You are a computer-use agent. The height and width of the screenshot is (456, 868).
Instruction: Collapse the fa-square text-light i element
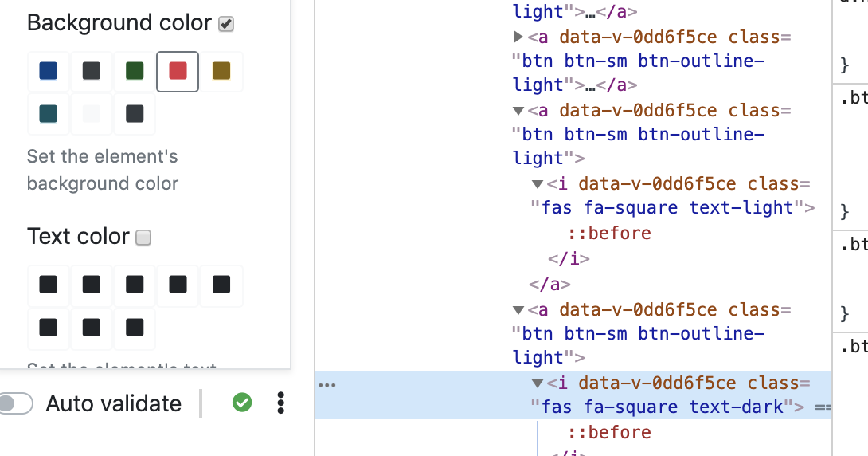pos(537,184)
